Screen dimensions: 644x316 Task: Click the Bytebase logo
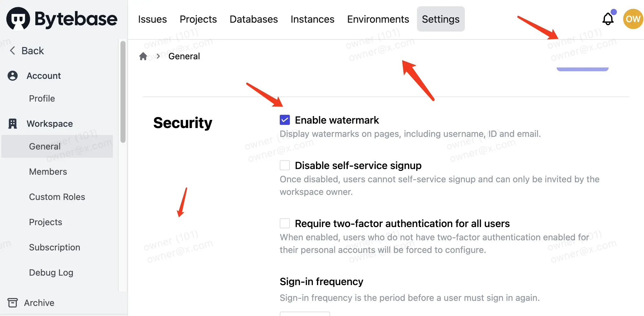[x=62, y=19]
